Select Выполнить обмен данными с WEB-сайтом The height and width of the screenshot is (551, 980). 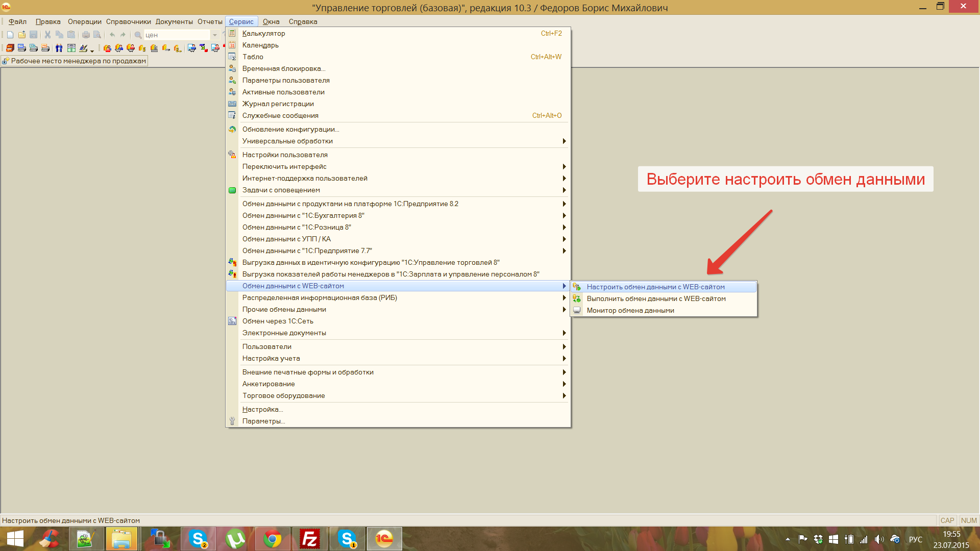pos(664,298)
